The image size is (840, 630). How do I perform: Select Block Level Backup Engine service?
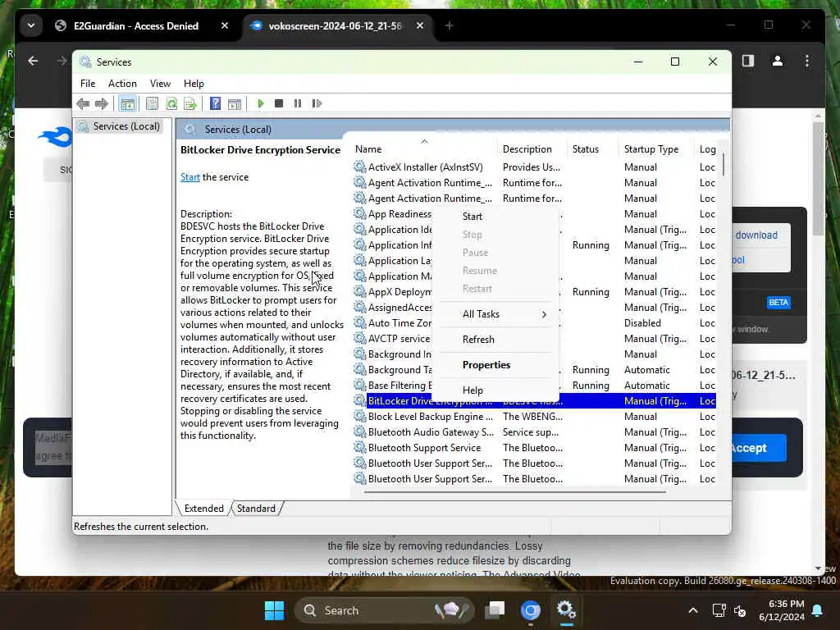(x=535, y=417)
